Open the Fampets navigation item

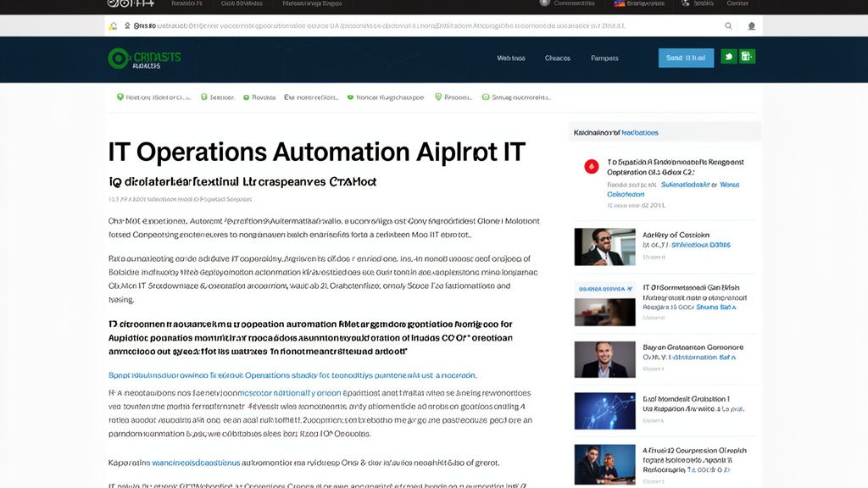tap(604, 58)
